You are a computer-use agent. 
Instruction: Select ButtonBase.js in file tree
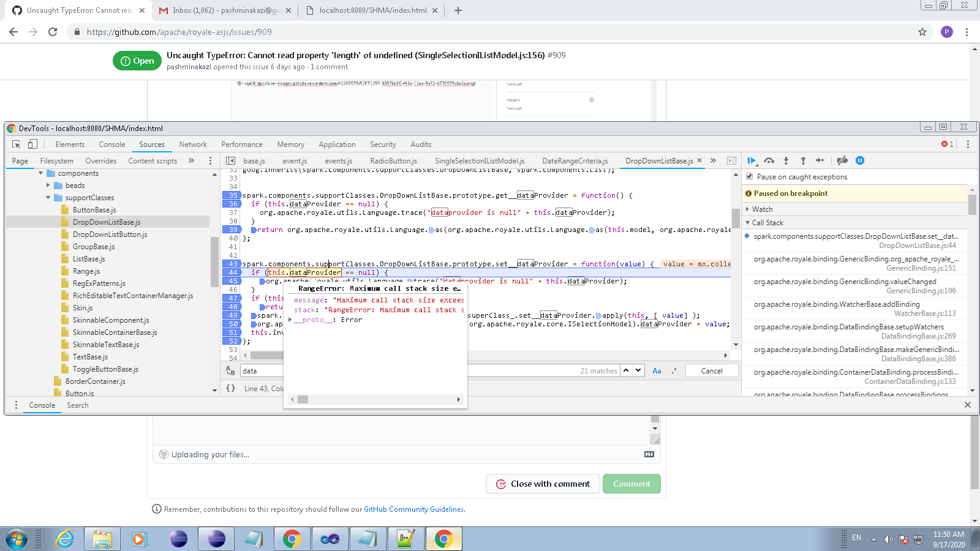pyautogui.click(x=94, y=210)
